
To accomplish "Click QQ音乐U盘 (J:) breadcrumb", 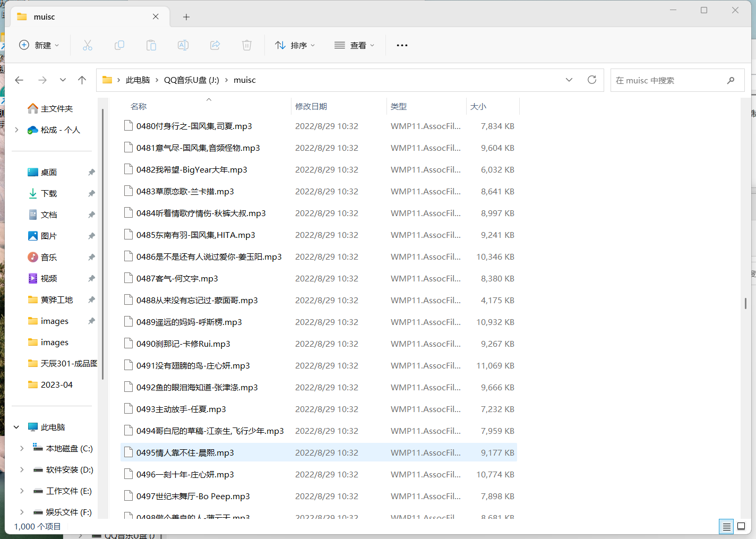I will (192, 80).
